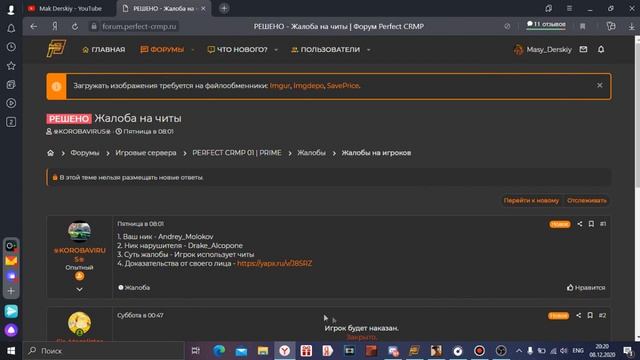Open the messages envelope icon next to Masy_Derskiy
Image resolution: width=640 pixels, height=360 pixels.
(583, 49)
